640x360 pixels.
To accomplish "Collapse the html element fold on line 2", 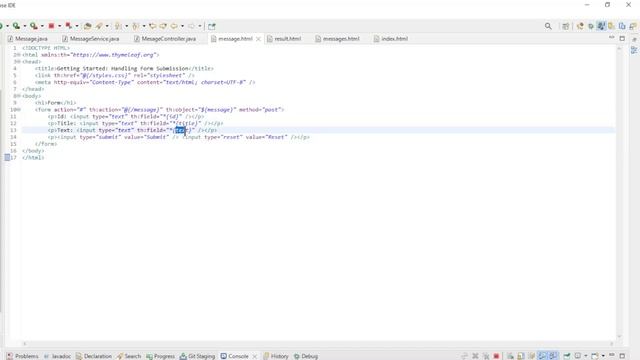I will click(x=19, y=55).
